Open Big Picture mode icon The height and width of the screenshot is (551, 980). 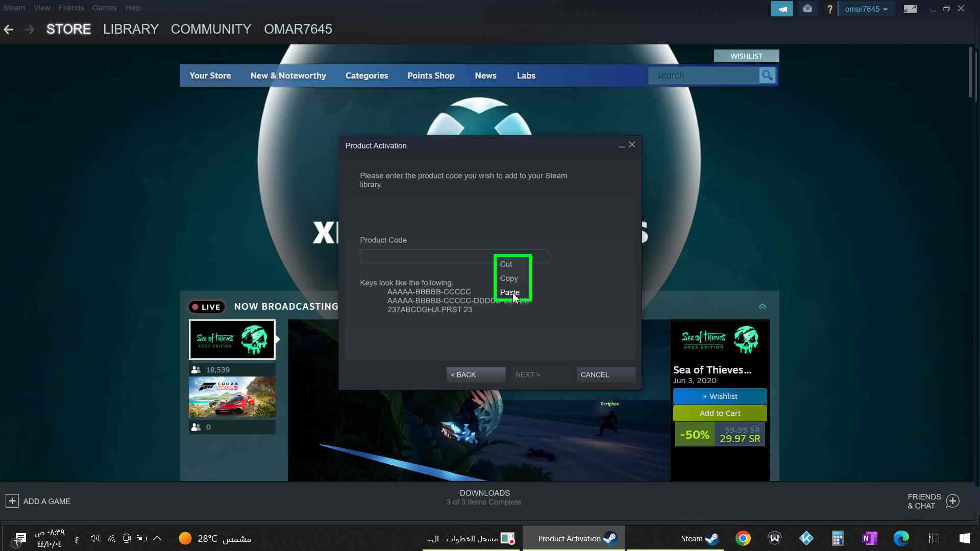[910, 9]
